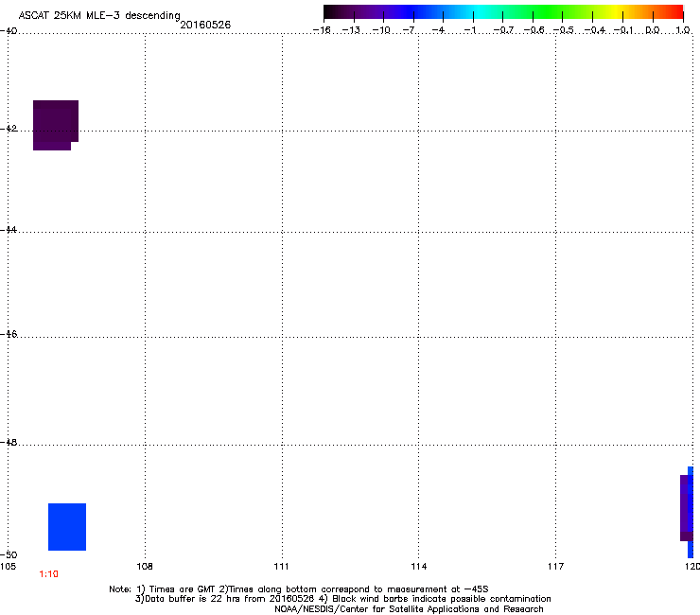Click the 108 longitude axis label

(145, 567)
